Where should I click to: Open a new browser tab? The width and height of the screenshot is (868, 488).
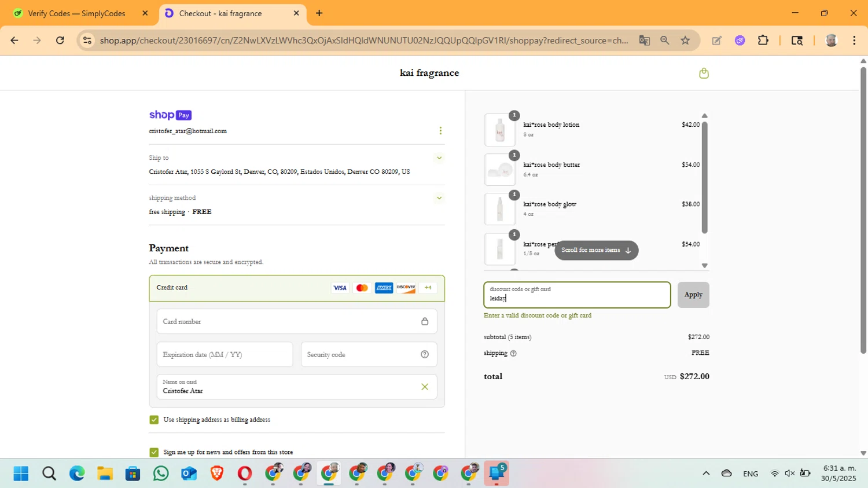point(319,13)
